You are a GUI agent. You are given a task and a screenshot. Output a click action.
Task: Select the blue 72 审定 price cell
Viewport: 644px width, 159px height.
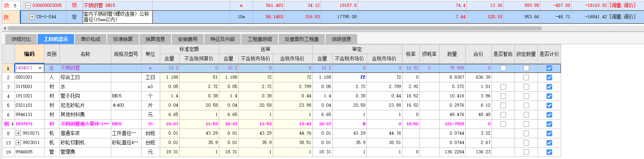350,77
